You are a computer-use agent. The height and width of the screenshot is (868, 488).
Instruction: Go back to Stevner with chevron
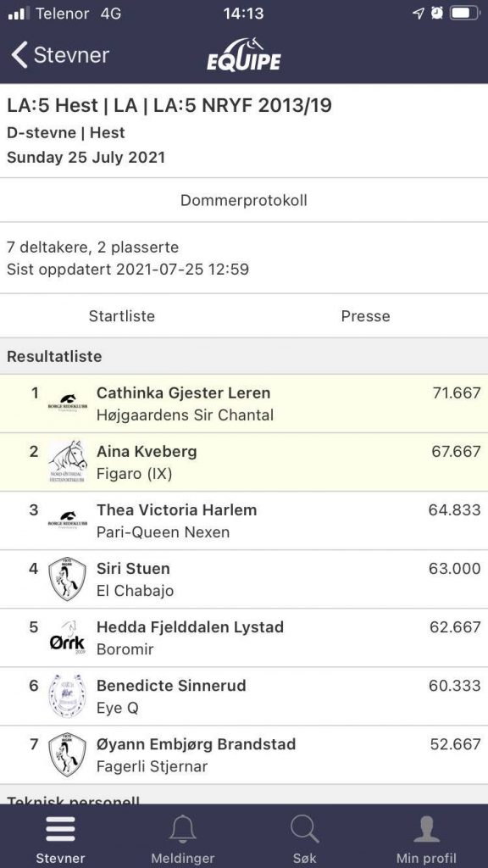click(60, 55)
